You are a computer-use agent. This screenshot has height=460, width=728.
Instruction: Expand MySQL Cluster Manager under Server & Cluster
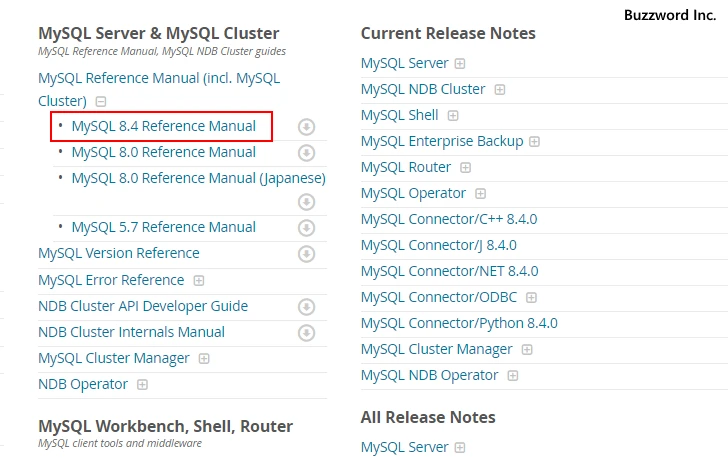click(204, 359)
